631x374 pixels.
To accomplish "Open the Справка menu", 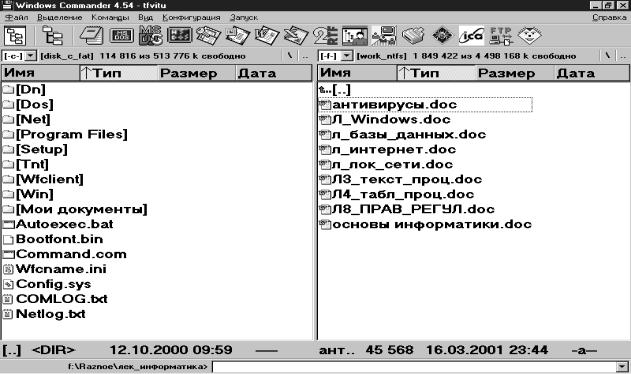I will click(610, 17).
